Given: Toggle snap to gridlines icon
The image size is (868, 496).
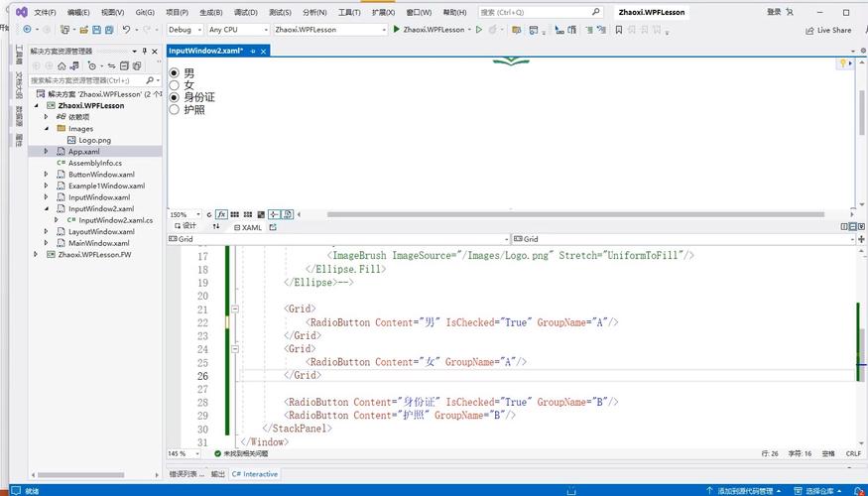Looking at the screenshot, I should click(247, 214).
